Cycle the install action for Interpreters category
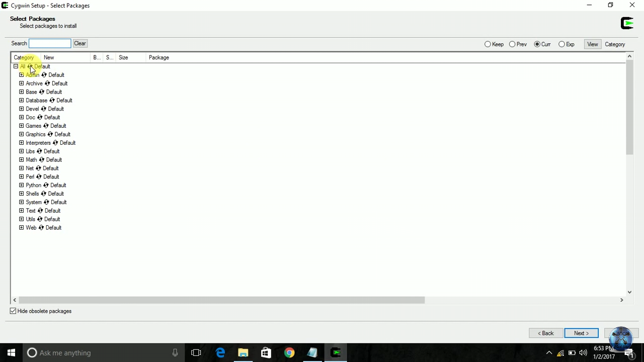The height and width of the screenshot is (362, 644). pos(55,143)
